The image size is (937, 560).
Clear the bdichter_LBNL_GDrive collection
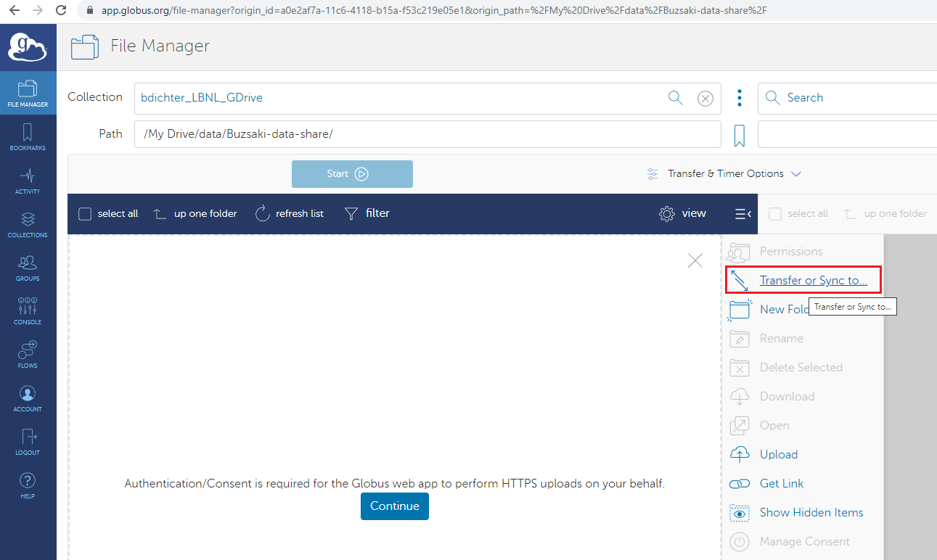(x=705, y=99)
